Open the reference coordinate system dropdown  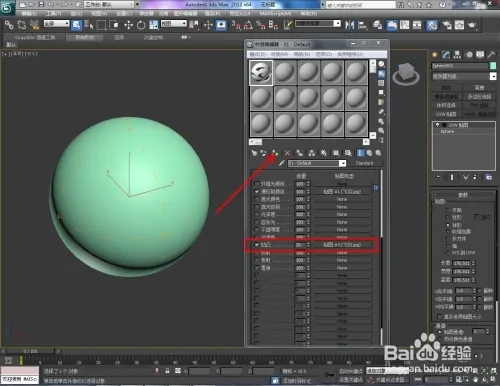click(x=174, y=23)
